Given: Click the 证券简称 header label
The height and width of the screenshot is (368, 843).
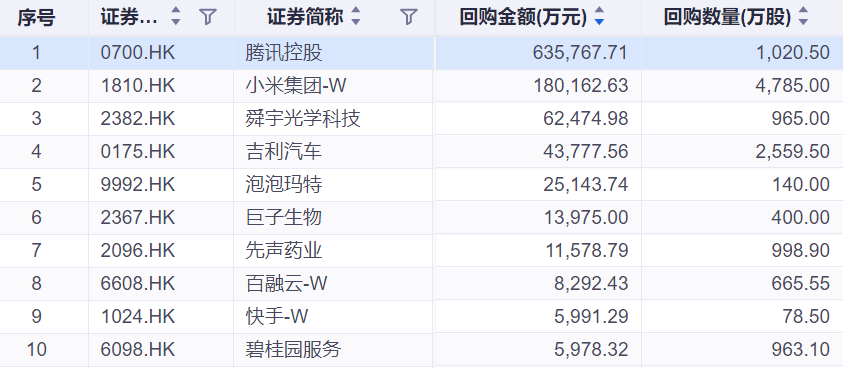Looking at the screenshot, I should 305,18.
